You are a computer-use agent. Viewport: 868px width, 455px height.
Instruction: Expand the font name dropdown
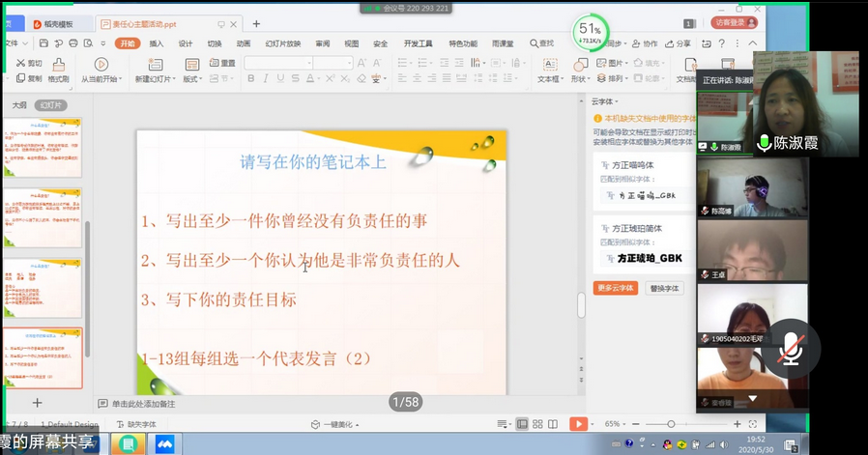307,63
